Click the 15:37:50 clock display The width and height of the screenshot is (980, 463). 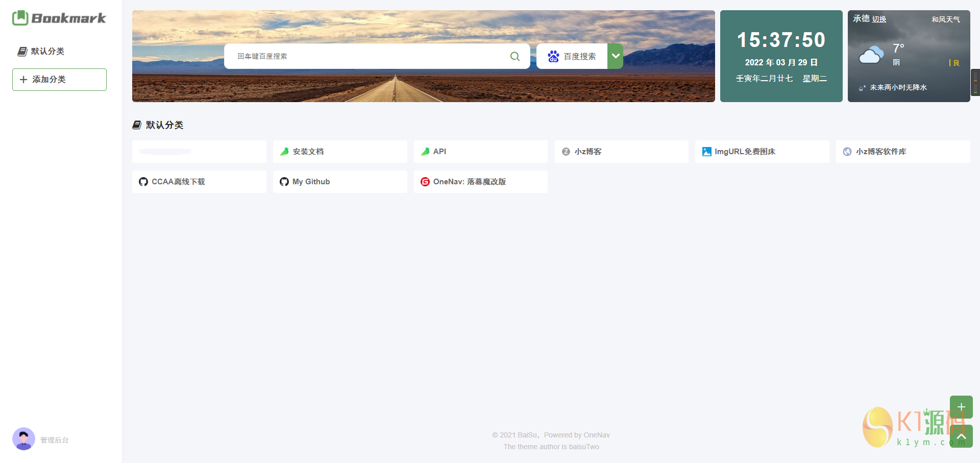(781, 40)
